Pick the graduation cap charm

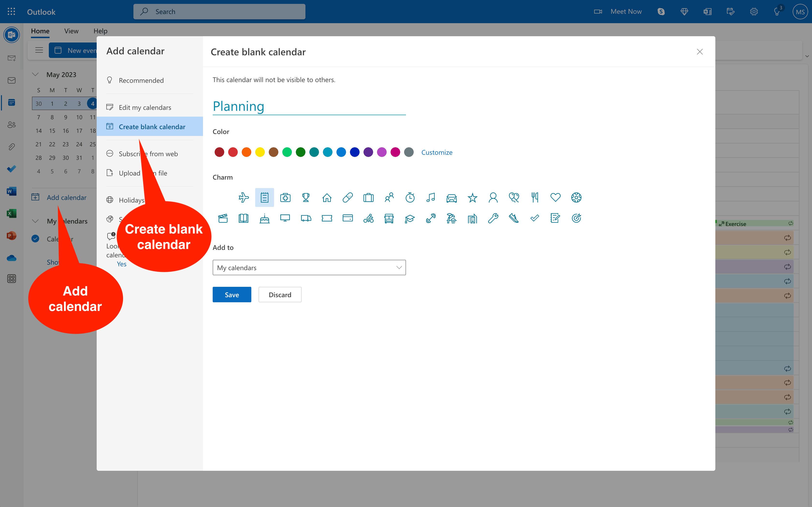tap(410, 218)
